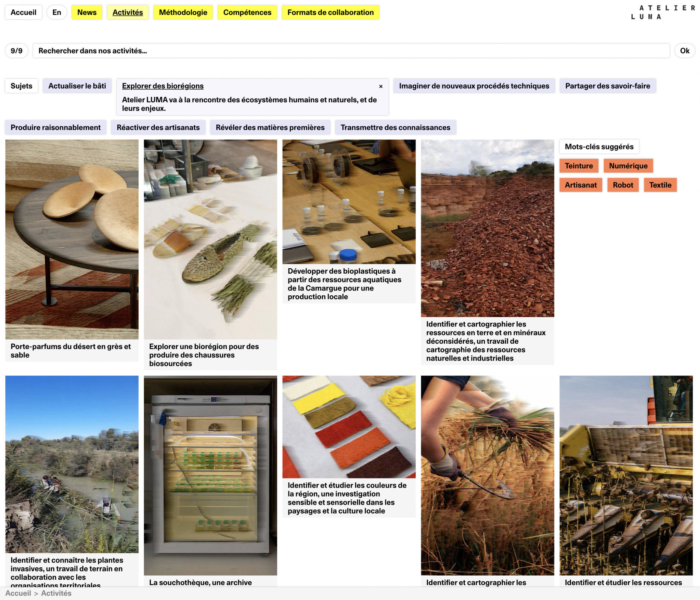The width and height of the screenshot is (700, 600).
Task: Open Formats de collaboration page
Action: tap(330, 12)
